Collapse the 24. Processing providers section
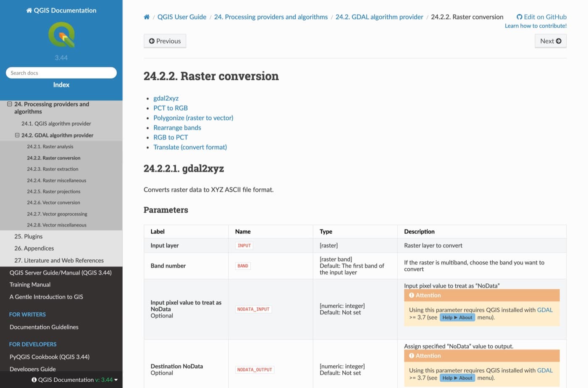 (9, 104)
